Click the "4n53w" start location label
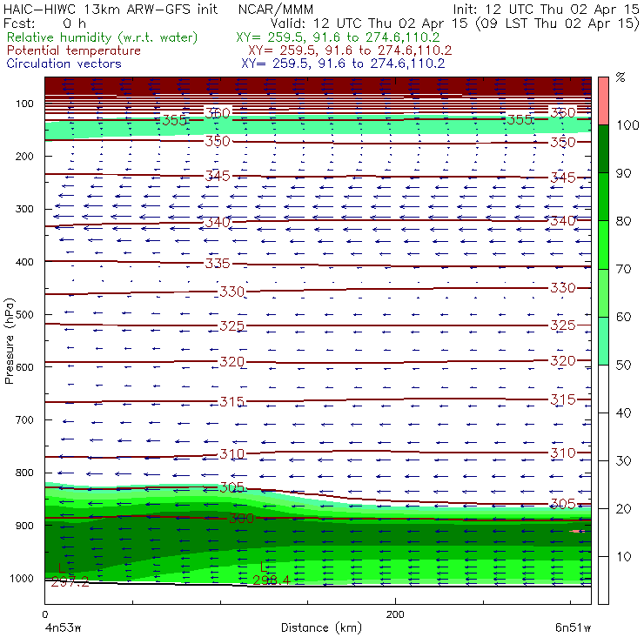This screenshot has height=644, width=644. pyautogui.click(x=64, y=628)
